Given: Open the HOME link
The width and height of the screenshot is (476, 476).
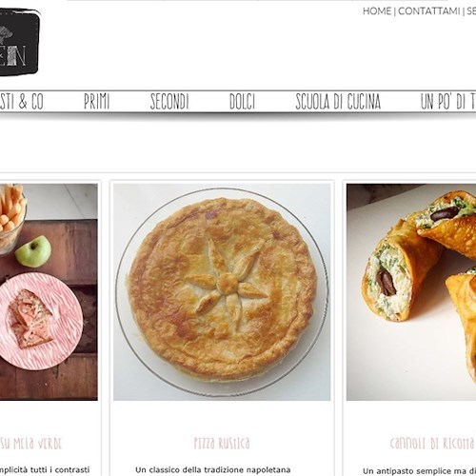Looking at the screenshot, I should point(377,11).
